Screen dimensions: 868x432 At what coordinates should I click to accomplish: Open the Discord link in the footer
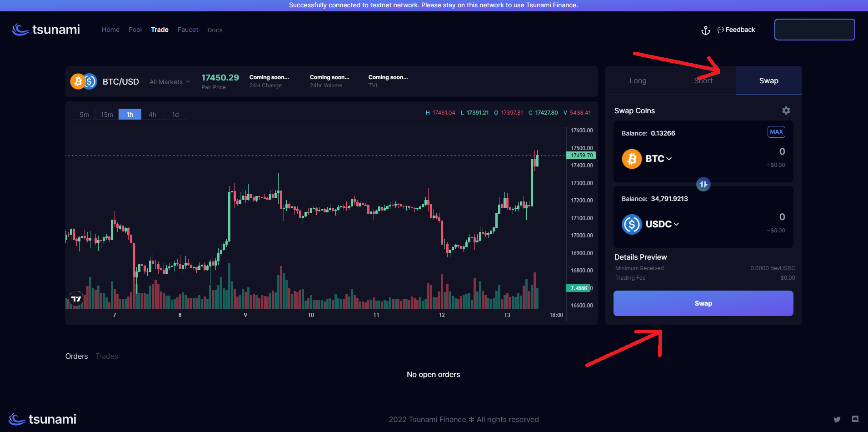tap(855, 419)
